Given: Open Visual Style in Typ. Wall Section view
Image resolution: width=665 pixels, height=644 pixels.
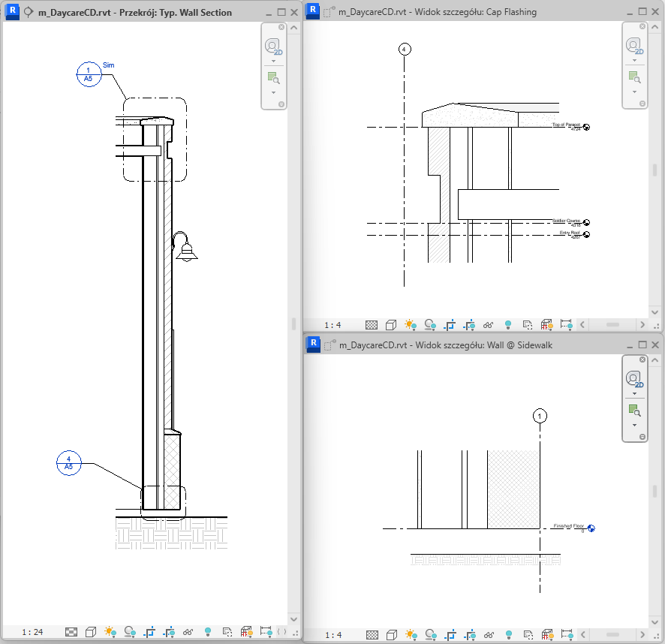Looking at the screenshot, I should coord(90,632).
